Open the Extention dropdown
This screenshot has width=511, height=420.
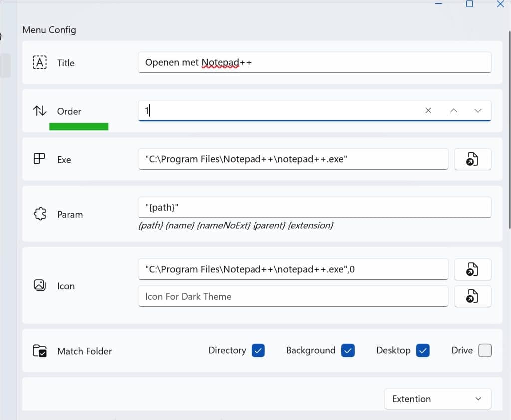(437, 399)
